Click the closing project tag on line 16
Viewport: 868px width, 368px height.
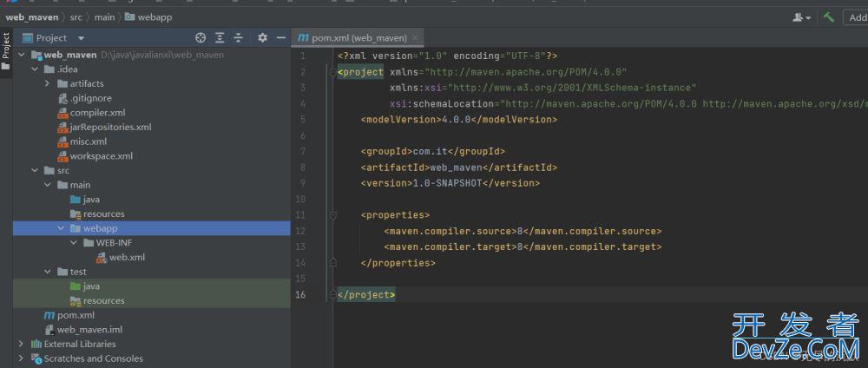tap(366, 295)
